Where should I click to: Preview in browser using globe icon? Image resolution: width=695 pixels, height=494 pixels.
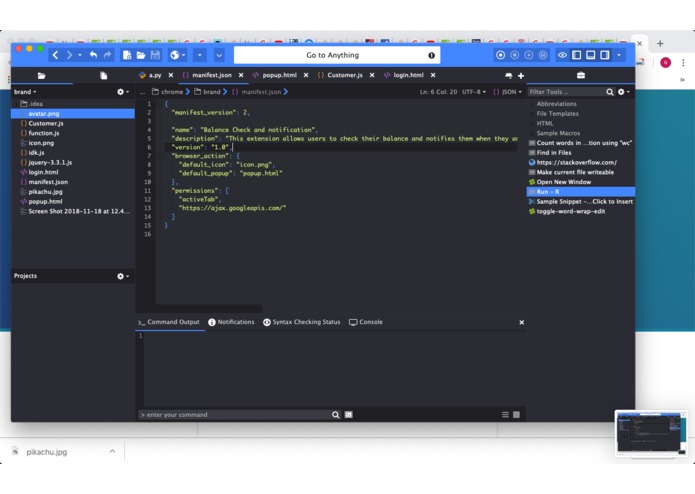click(174, 55)
